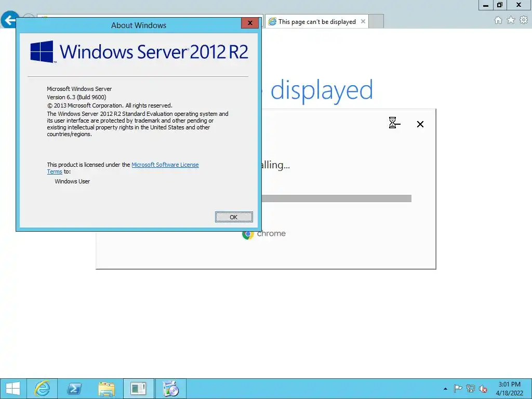Open the Windows Start button

(13, 389)
